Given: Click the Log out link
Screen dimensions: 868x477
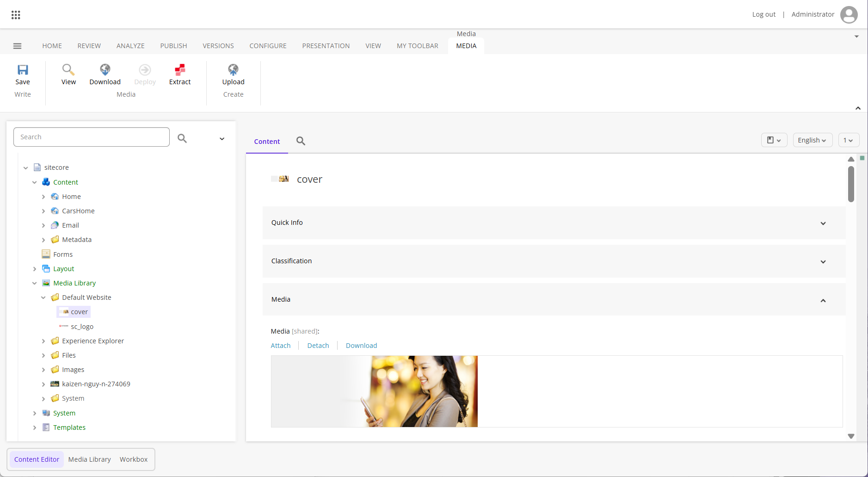Looking at the screenshot, I should 764,14.
